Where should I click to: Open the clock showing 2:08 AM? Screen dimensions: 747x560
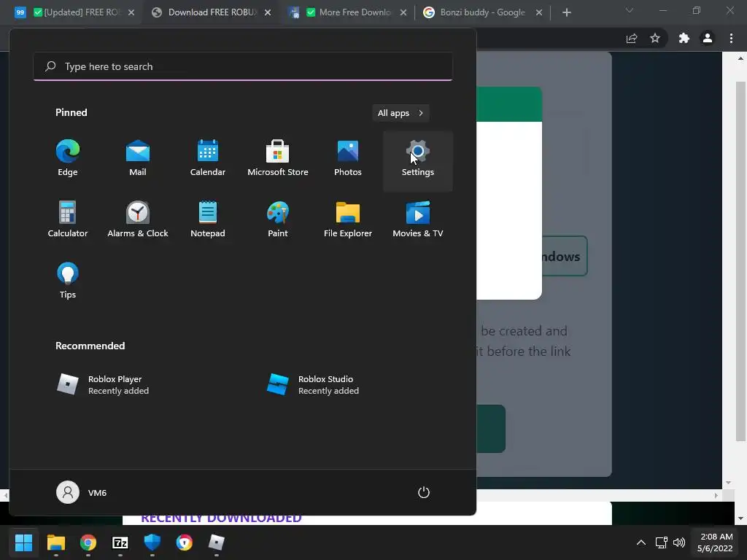click(x=715, y=542)
